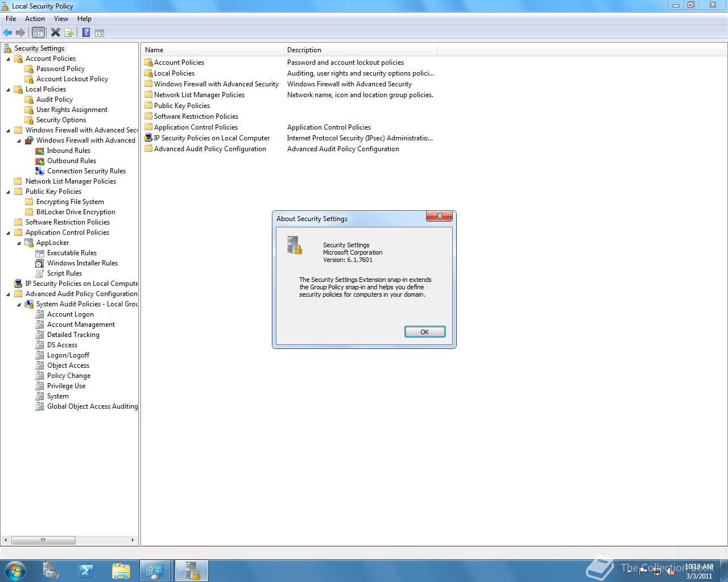Image resolution: width=728 pixels, height=582 pixels.
Task: Click the taskbar clock showing 3/3/2011
Action: pos(699,571)
